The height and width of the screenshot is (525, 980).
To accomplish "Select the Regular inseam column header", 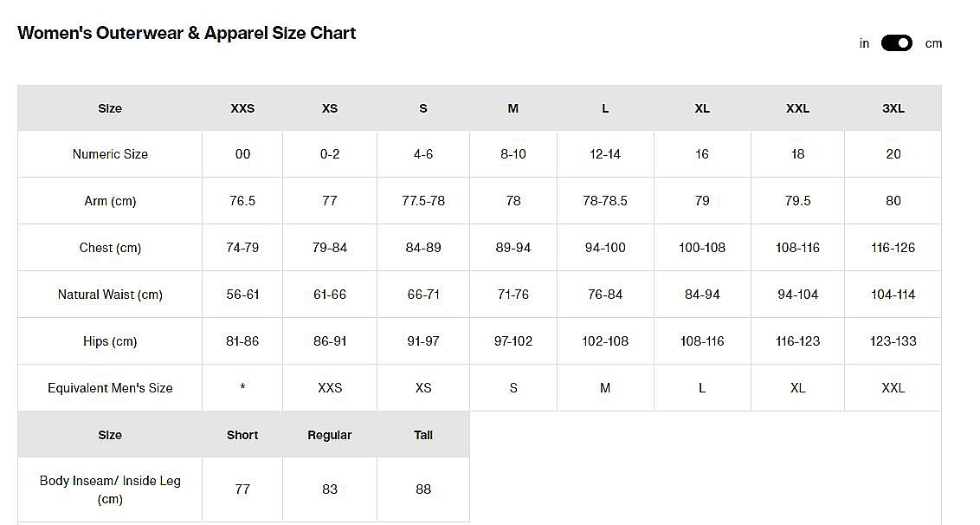I will coord(330,435).
